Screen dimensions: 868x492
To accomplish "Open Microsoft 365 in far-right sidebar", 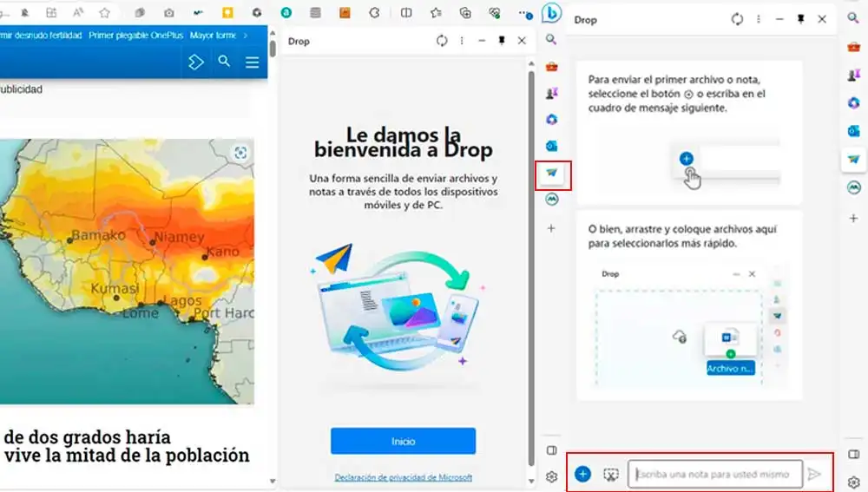I will point(853,103).
